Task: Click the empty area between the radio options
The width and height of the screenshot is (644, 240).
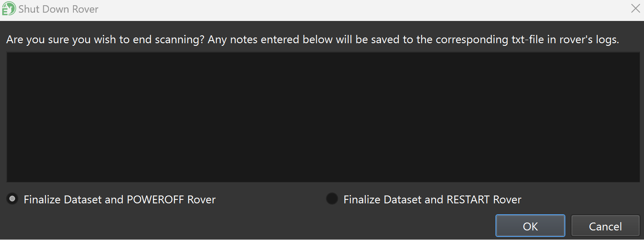Action: [271, 200]
